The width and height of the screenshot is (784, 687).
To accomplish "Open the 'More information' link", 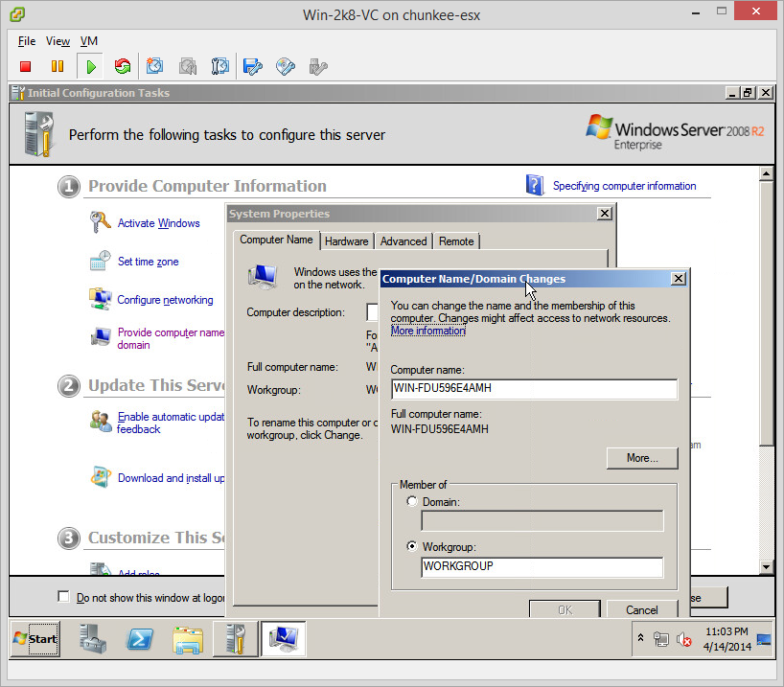I will 427,331.
